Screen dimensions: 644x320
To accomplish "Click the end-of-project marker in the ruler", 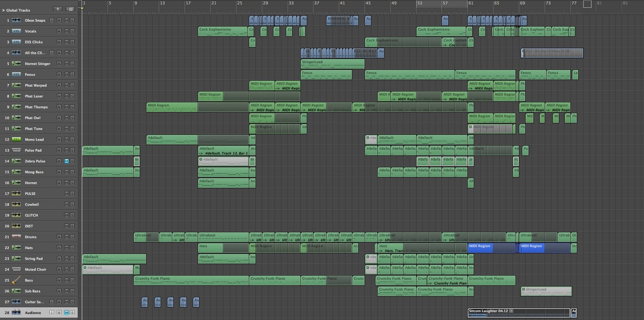I will (x=587, y=4).
